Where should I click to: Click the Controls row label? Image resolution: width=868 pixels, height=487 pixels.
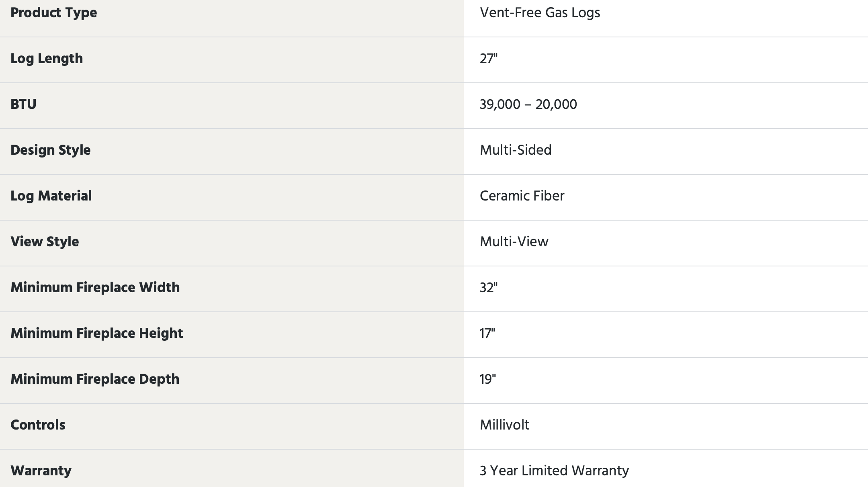tap(38, 425)
